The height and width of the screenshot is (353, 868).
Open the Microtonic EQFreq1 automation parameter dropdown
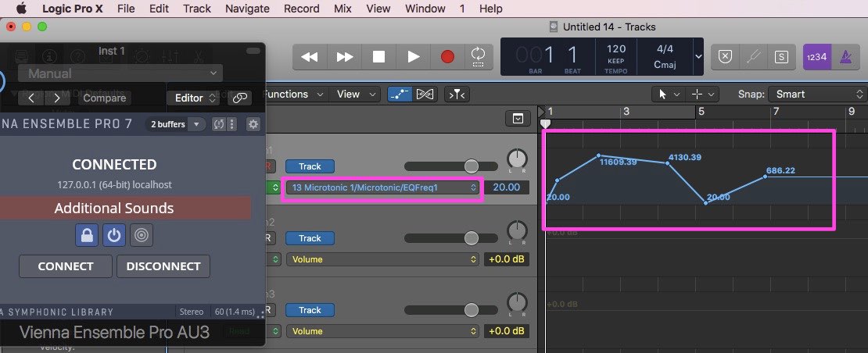click(x=382, y=188)
